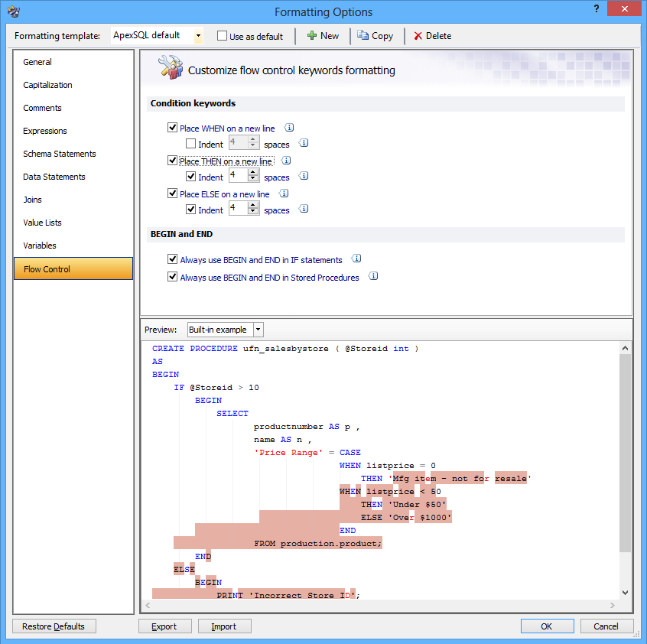The width and height of the screenshot is (647, 644).
Task: Open Formatting template dropdown
Action: click(x=199, y=36)
